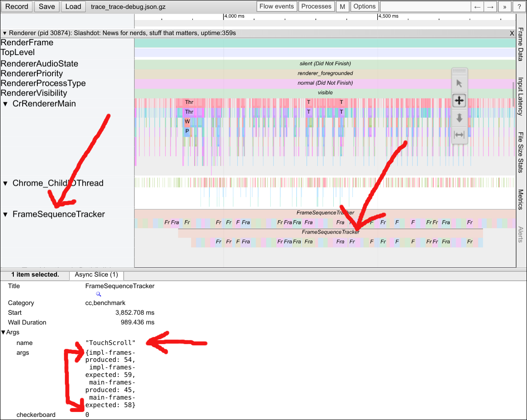The image size is (527, 420).
Task: Click the Flow events button
Action: click(x=276, y=7)
